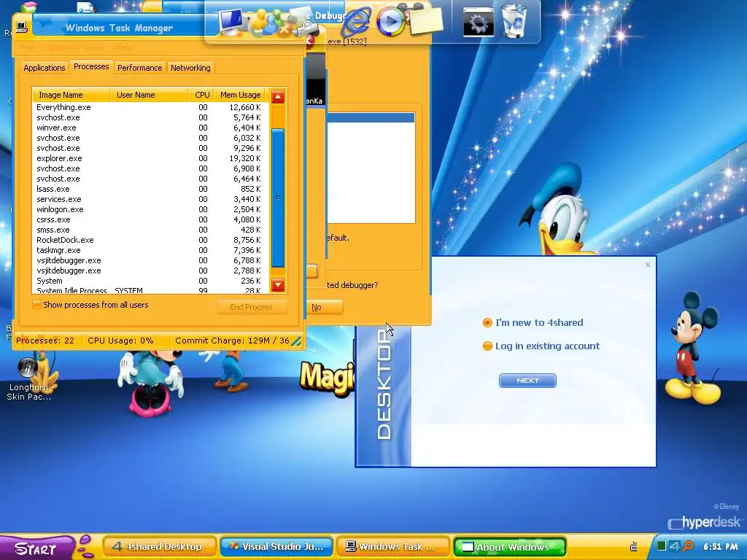Switch to the Applications tab

point(44,68)
